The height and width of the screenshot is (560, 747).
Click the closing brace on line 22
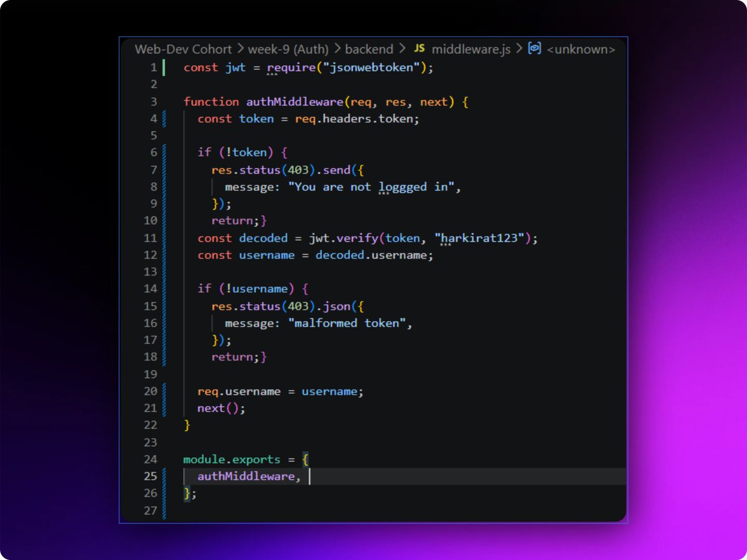click(187, 425)
